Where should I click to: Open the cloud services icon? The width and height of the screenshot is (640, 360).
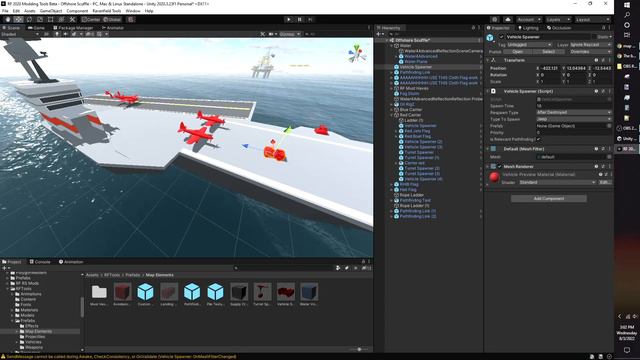pos(508,20)
